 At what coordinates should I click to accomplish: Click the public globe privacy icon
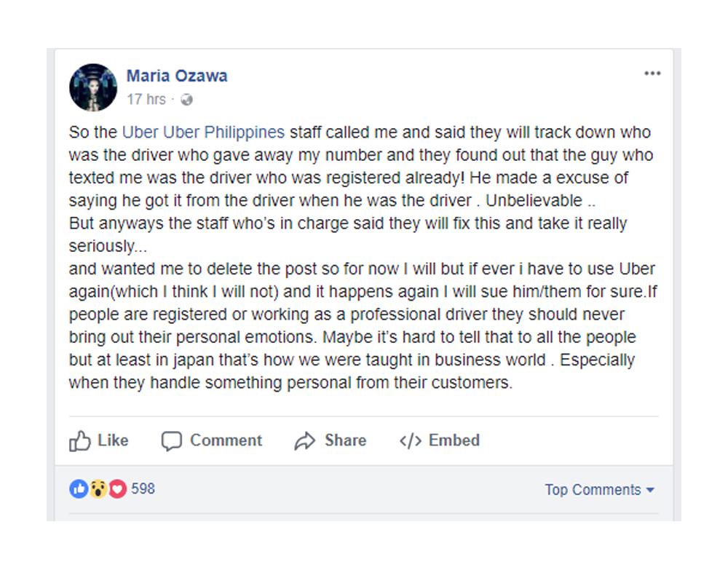(x=186, y=100)
